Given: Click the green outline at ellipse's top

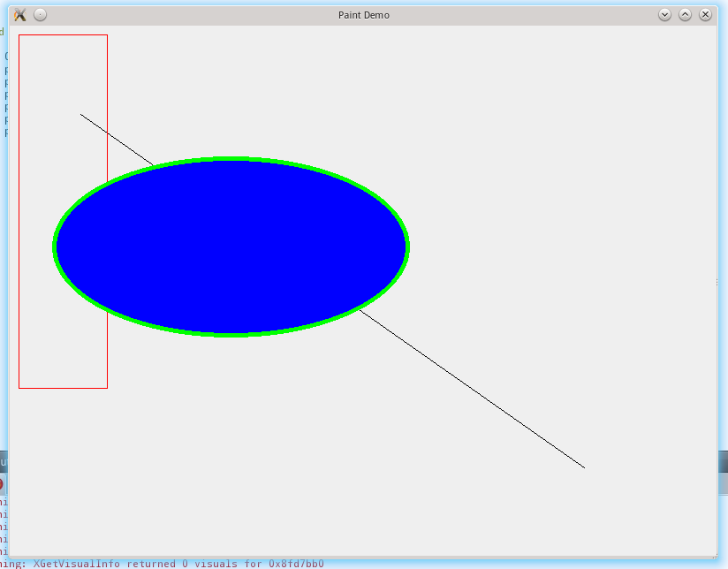Looking at the screenshot, I should tap(231, 159).
